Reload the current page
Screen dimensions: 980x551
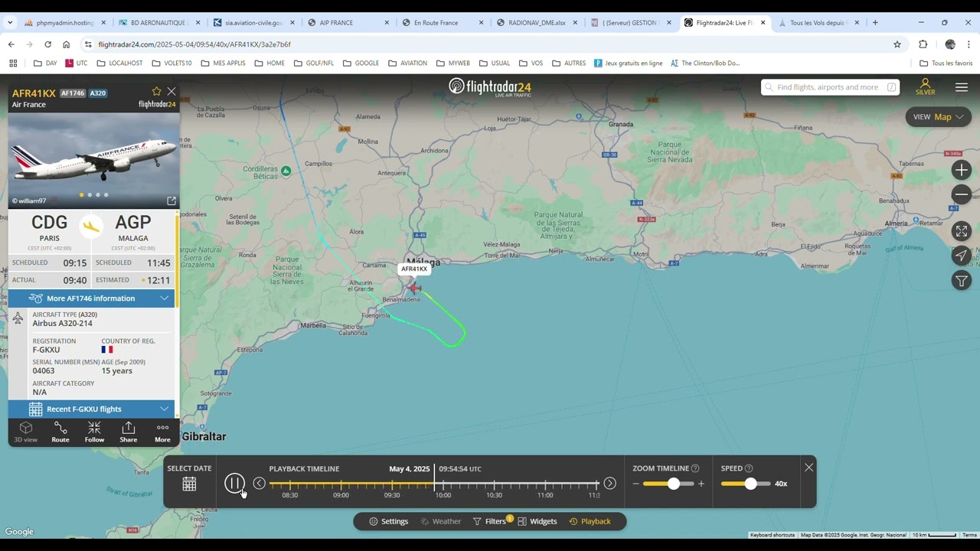(47, 44)
